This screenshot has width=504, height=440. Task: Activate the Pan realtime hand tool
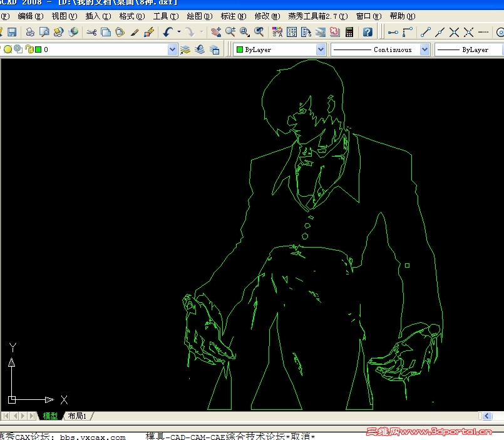pyautogui.click(x=215, y=32)
